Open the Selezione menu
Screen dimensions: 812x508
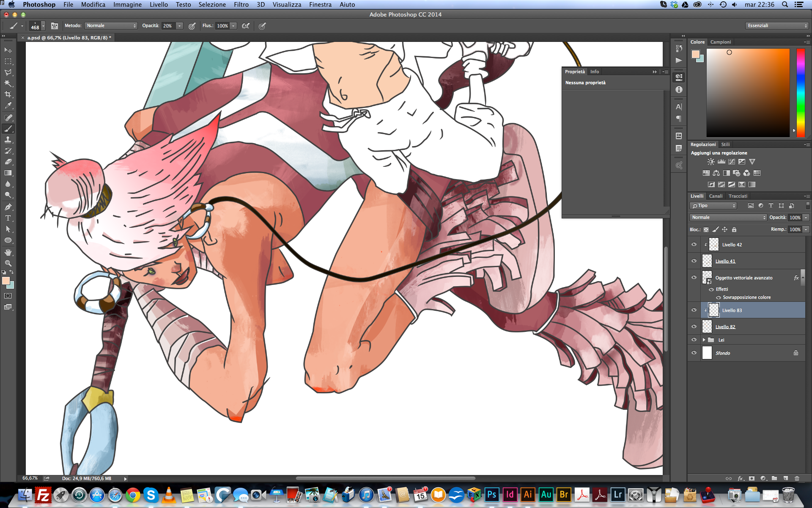(212, 5)
